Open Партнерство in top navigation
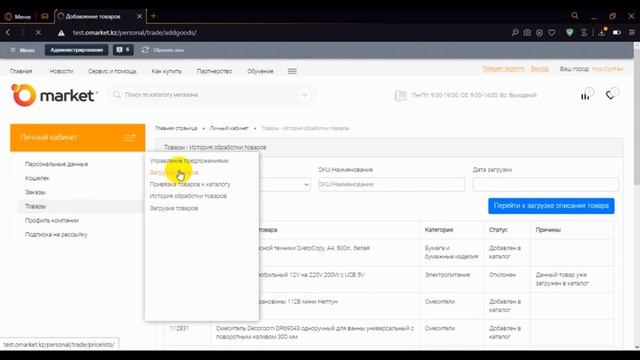The height and width of the screenshot is (360, 640). pos(214,71)
